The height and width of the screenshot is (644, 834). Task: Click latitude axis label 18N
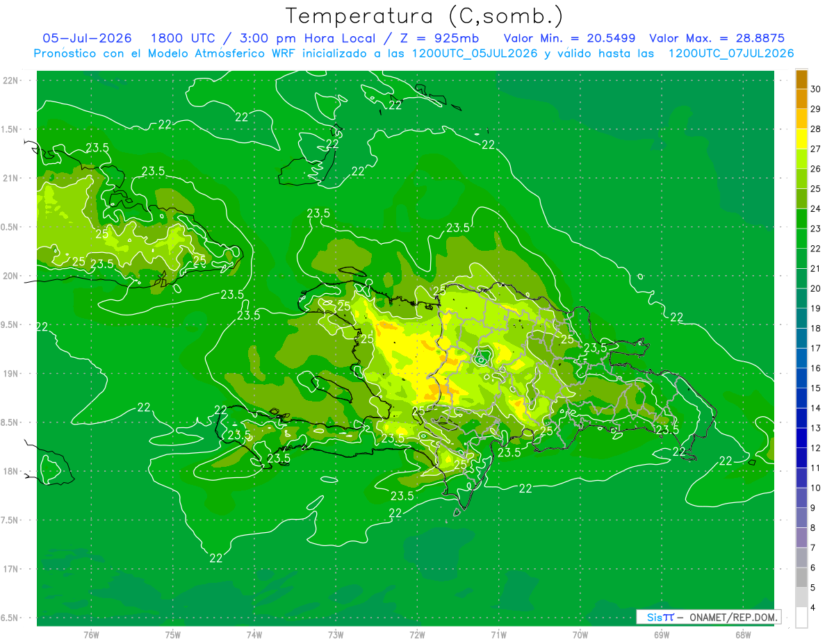click(x=11, y=471)
